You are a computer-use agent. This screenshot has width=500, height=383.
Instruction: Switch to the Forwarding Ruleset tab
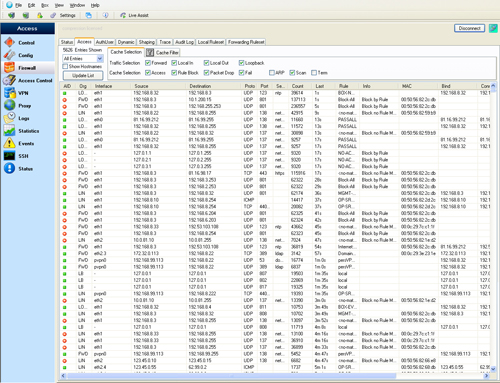click(246, 42)
